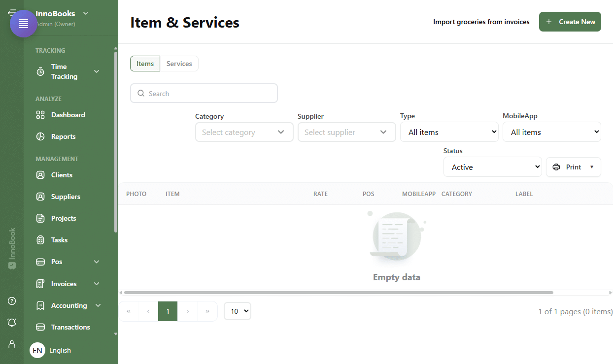Click the Pos card icon
The image size is (613, 364).
(x=40, y=262)
